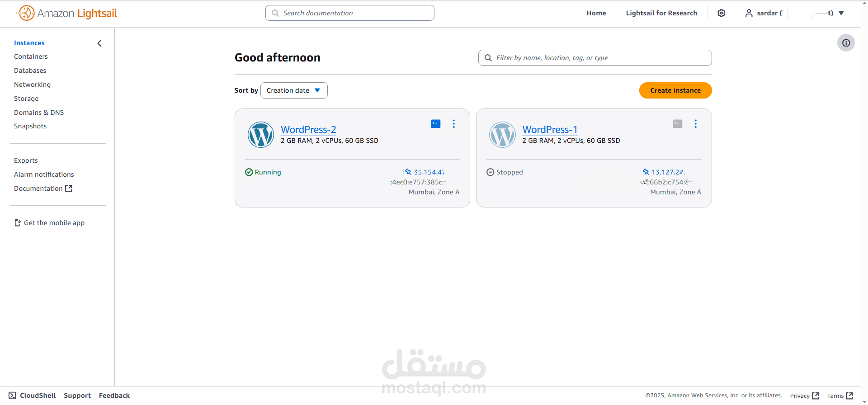
Task: Select Networking in the sidebar
Action: click(x=33, y=85)
